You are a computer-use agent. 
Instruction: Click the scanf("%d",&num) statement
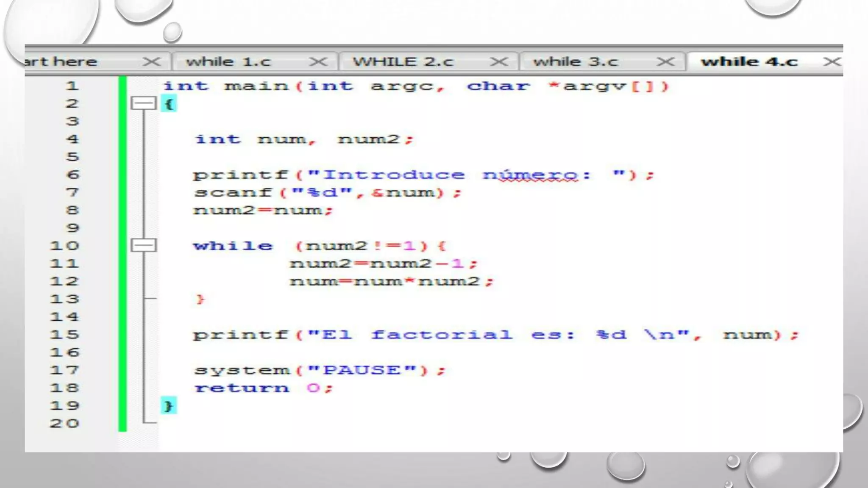click(327, 193)
